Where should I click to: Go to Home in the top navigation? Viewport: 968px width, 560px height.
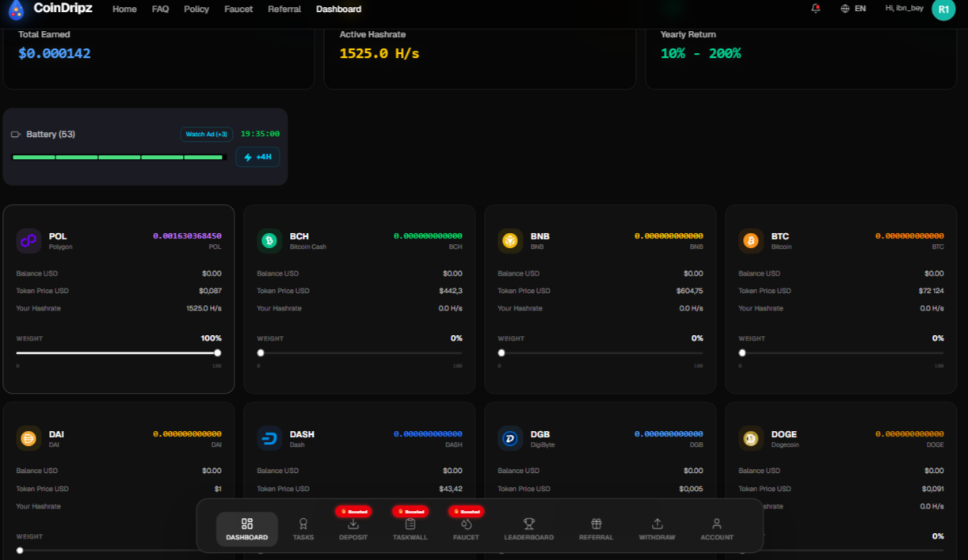124,10
